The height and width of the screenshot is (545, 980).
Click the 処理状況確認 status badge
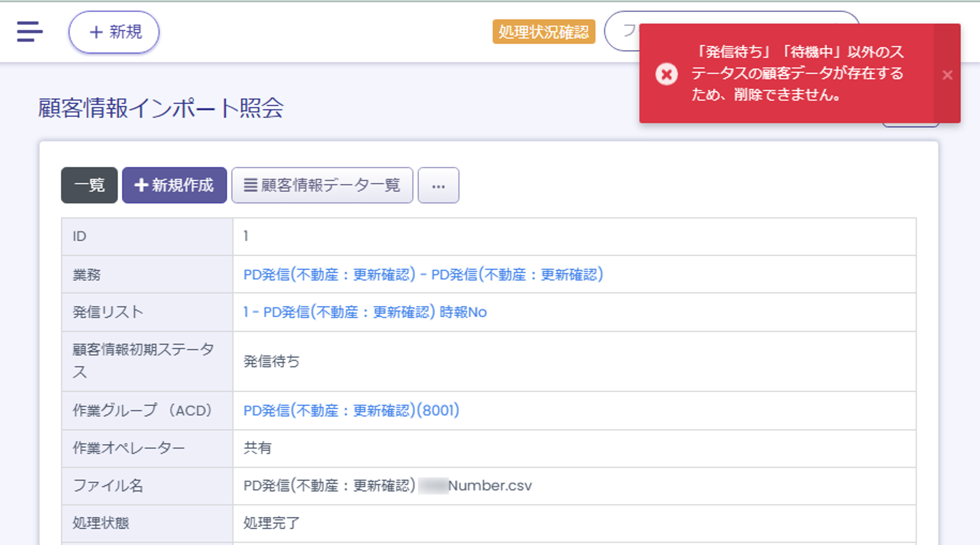tap(543, 31)
